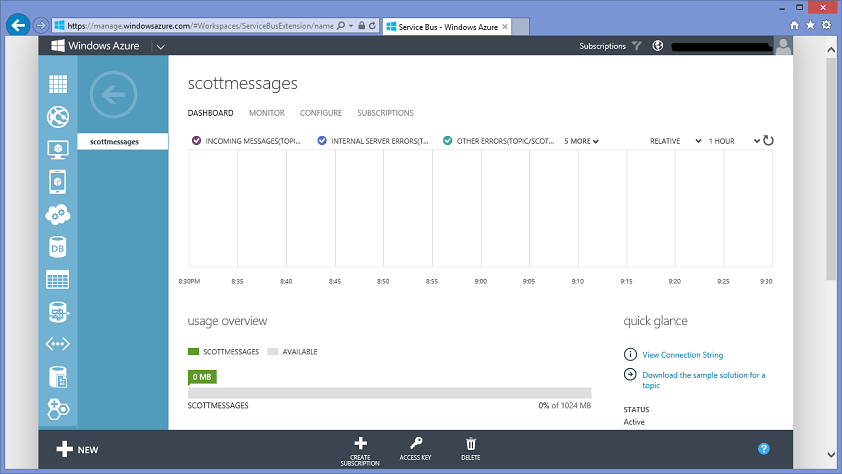Viewport: 842px width, 474px height.
Task: Open the RELATIVE dropdown
Action: (x=676, y=141)
